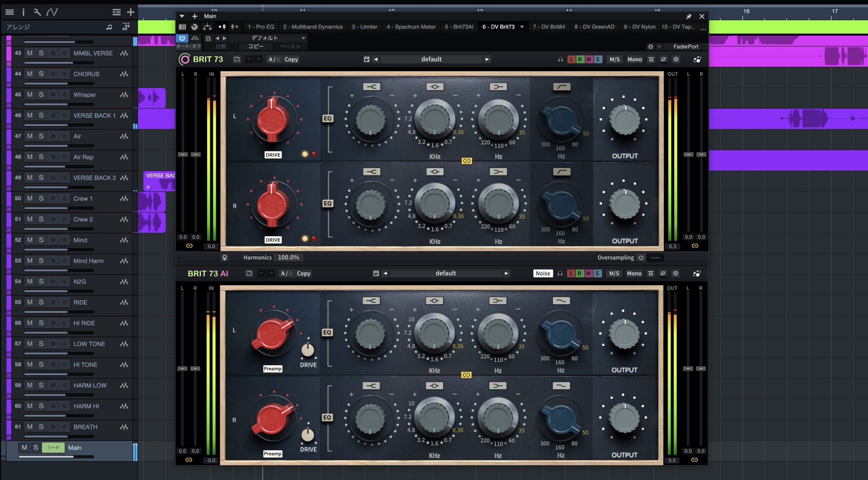Save the Brit 73 preset via disk icon
This screenshot has height=480, width=868.
click(x=367, y=59)
